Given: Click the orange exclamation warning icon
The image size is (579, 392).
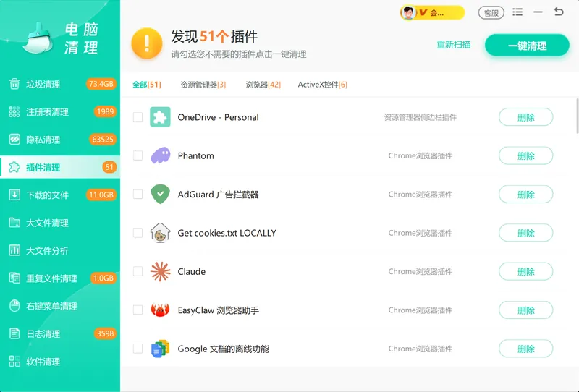Looking at the screenshot, I should [147, 43].
